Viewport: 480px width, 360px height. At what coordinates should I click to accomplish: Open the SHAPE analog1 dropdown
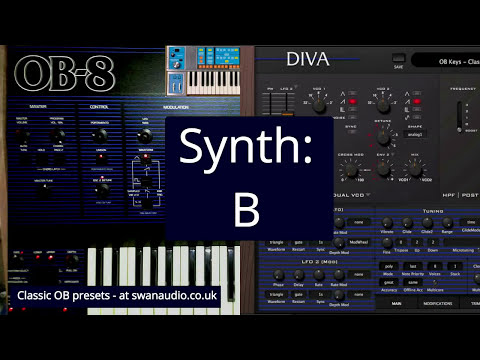click(x=415, y=134)
